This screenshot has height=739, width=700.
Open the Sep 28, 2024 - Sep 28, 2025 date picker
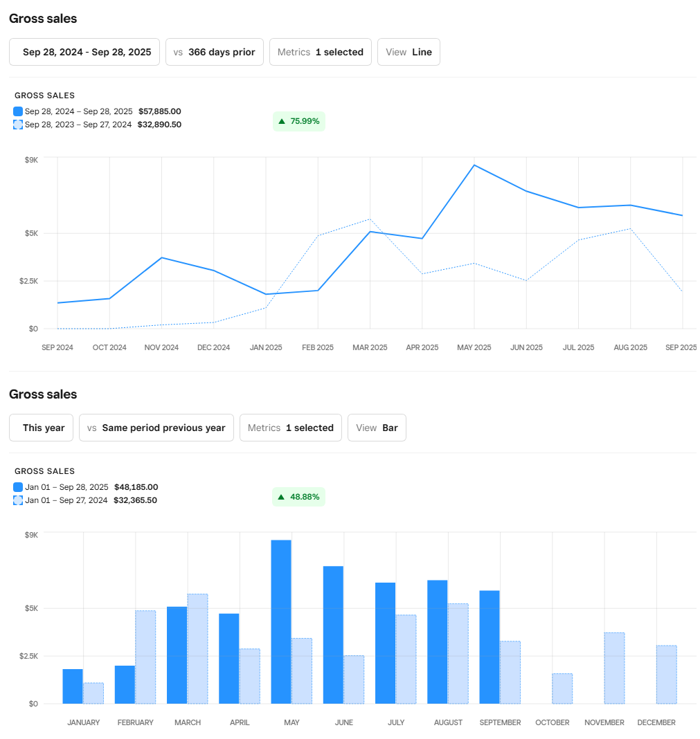[84, 52]
